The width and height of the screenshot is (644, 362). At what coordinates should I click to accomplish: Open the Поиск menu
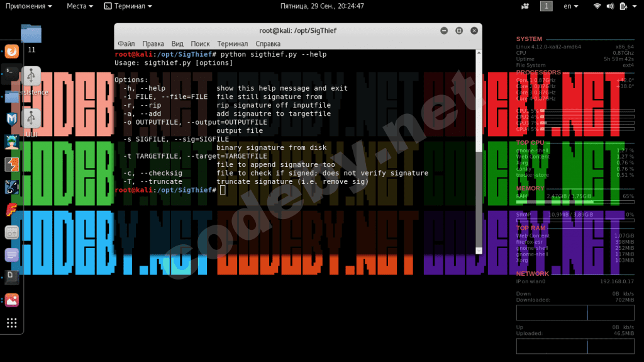click(x=200, y=43)
